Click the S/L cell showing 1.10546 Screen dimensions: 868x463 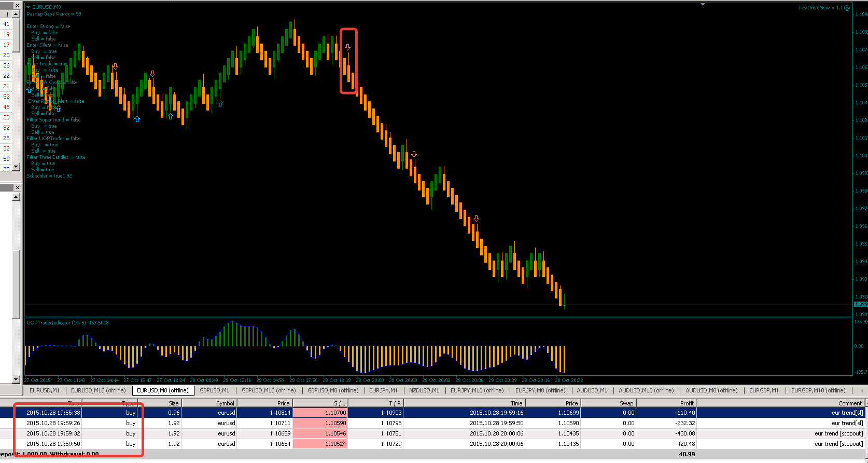[320, 433]
